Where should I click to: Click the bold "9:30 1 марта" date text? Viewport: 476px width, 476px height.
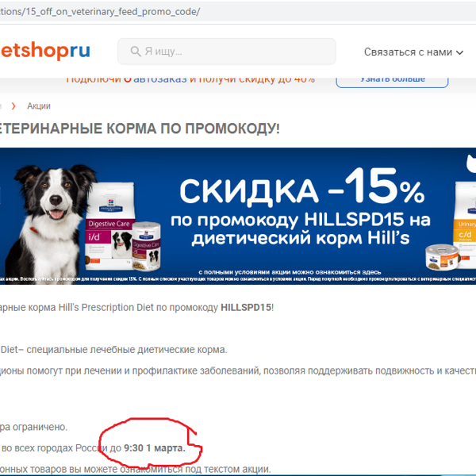click(155, 447)
